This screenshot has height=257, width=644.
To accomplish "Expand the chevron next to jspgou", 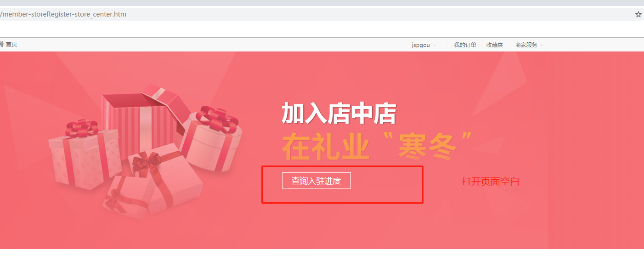I will click(435, 45).
